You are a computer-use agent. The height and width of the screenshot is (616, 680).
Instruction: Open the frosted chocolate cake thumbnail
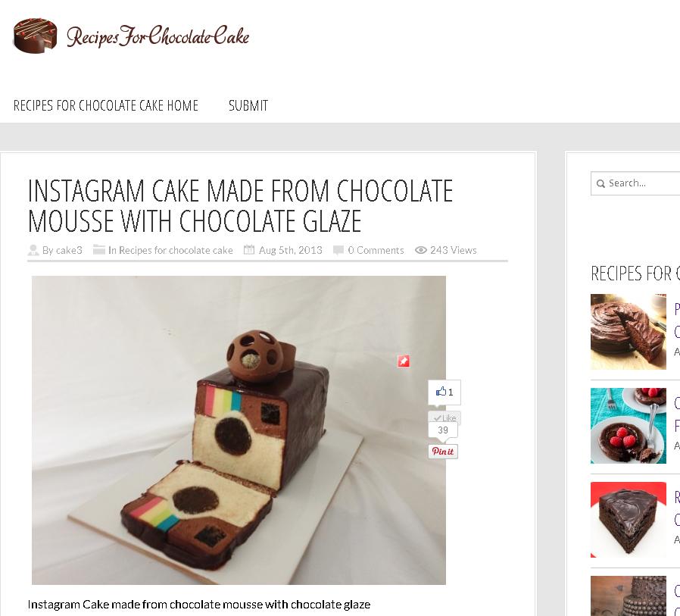coord(629,332)
